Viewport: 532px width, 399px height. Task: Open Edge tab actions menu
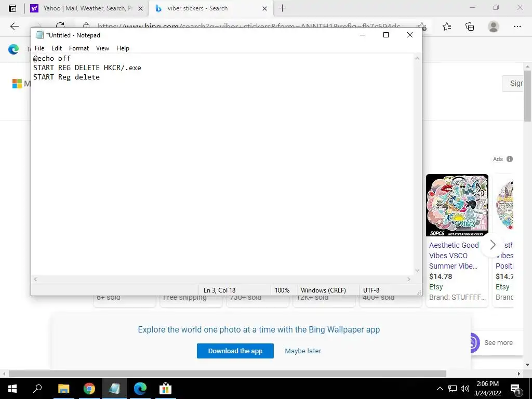[12, 8]
